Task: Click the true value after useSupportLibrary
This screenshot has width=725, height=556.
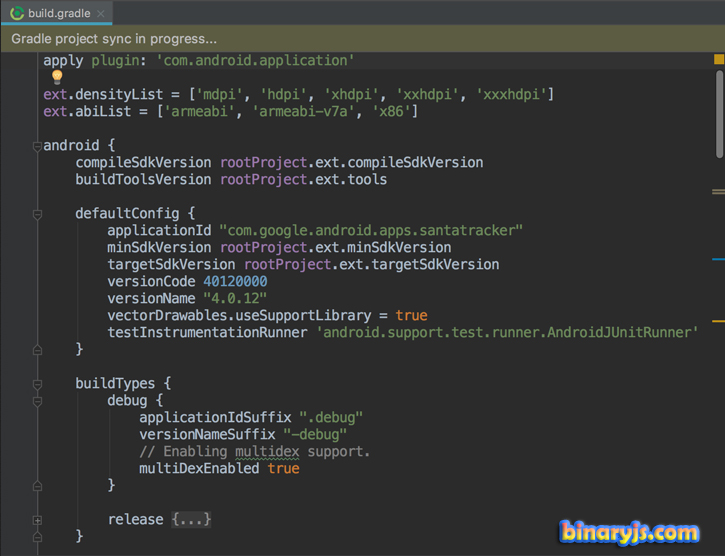Action: (412, 315)
